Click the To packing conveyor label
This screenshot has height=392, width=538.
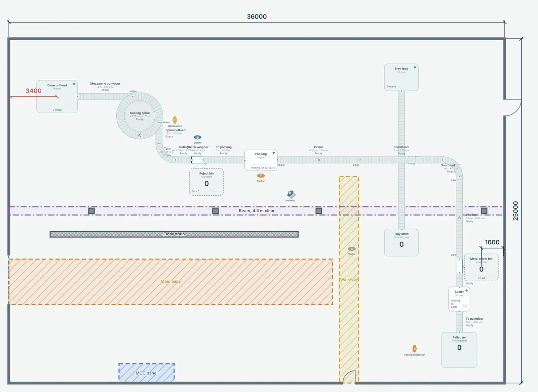click(x=224, y=147)
